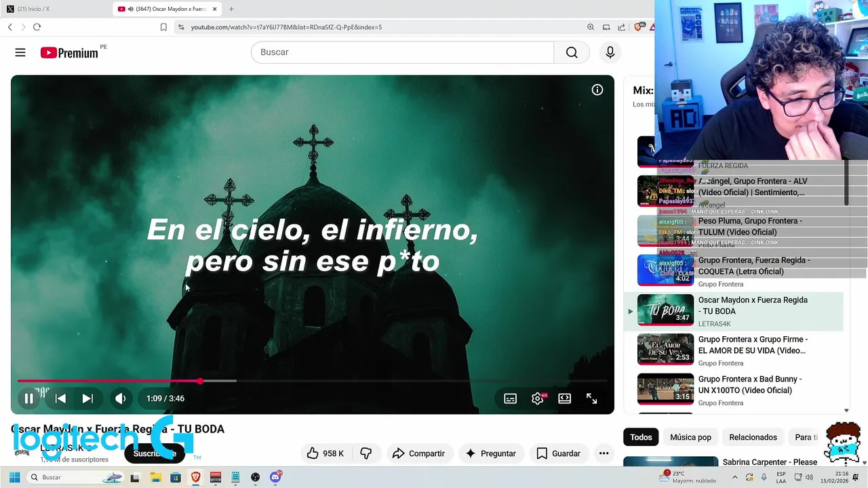Select the Todos filter chip
The height and width of the screenshot is (488, 868).
[x=641, y=437]
